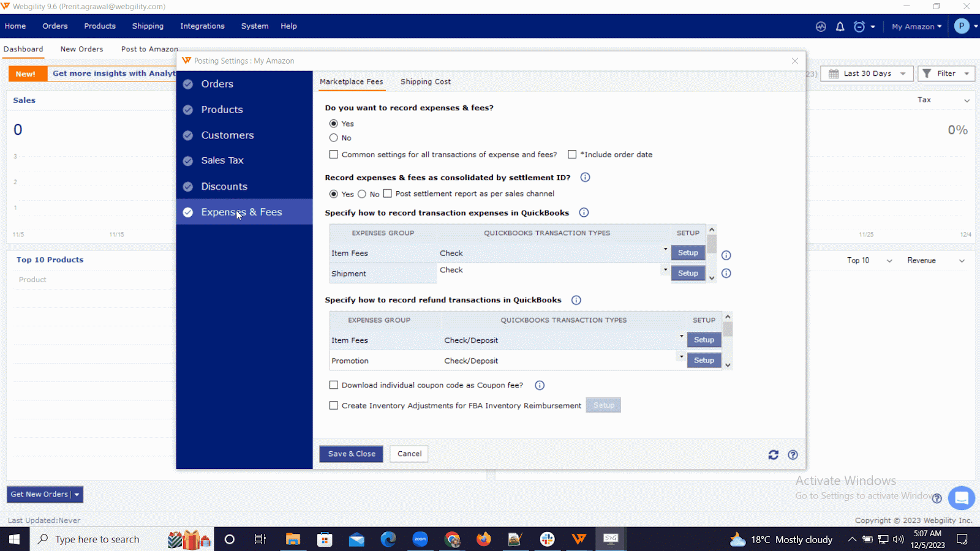This screenshot has width=980, height=551.
Task: Open the help question mark in Posting Settings
Action: coord(793,455)
